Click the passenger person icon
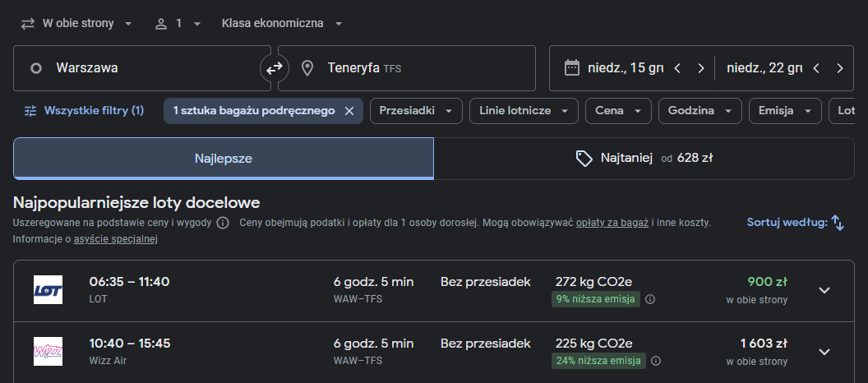Image resolution: width=868 pixels, height=383 pixels. point(161,24)
